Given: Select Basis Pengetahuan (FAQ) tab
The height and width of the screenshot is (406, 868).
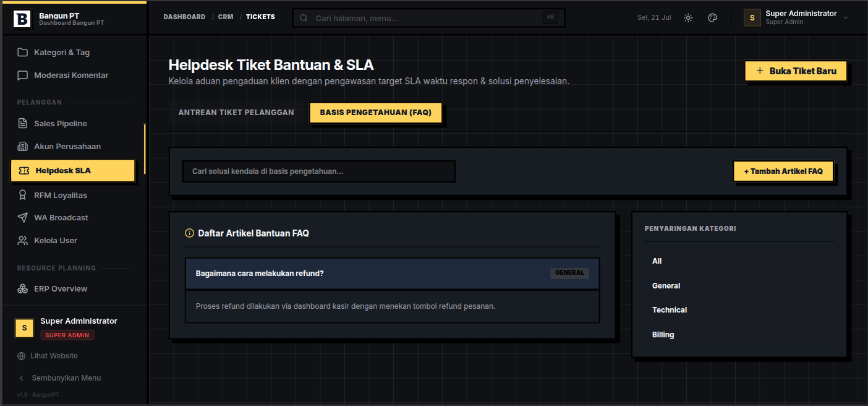Looking at the screenshot, I should (376, 113).
